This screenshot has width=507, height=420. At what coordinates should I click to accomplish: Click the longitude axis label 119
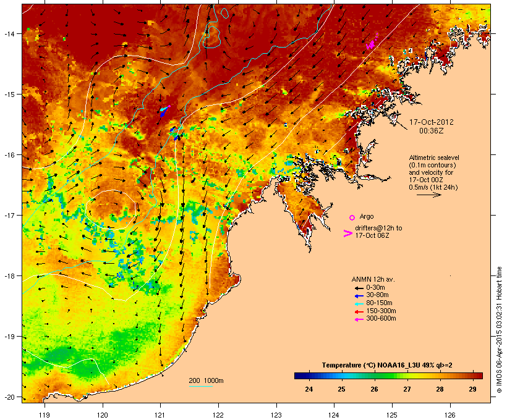45,415
